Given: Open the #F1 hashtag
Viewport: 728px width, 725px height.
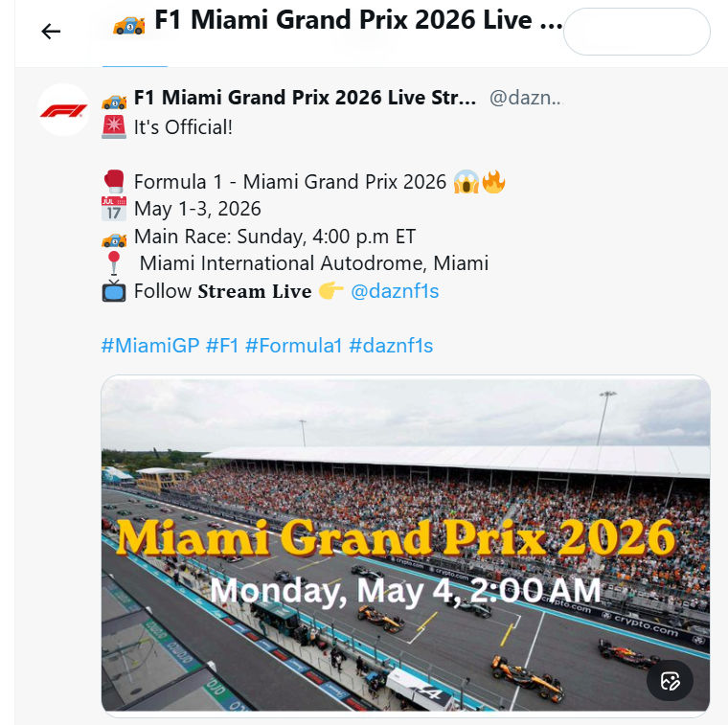Looking at the screenshot, I should [x=222, y=346].
